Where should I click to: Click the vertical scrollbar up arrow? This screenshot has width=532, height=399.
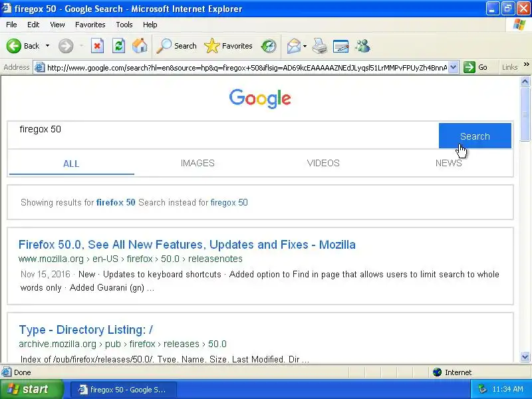525,81
